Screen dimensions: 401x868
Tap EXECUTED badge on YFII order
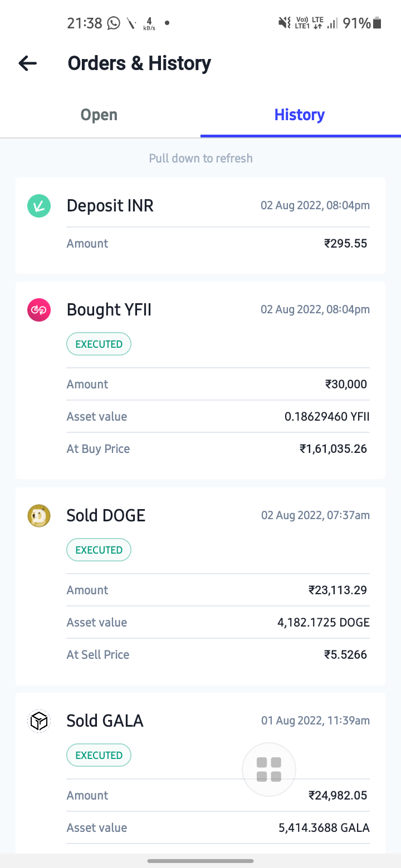tap(99, 344)
